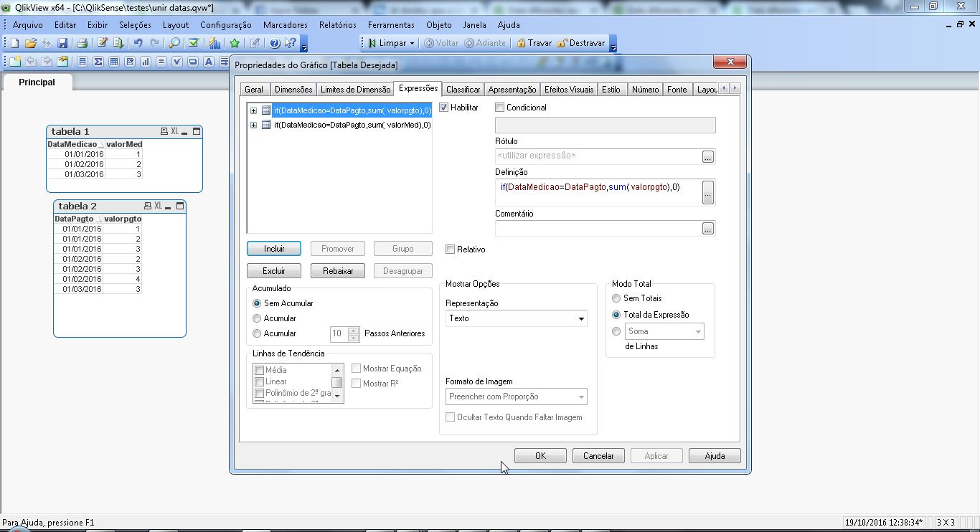Viewport: 980px width, 532px height.
Task: Click the Create Chart bar icon
Action: tap(146, 62)
